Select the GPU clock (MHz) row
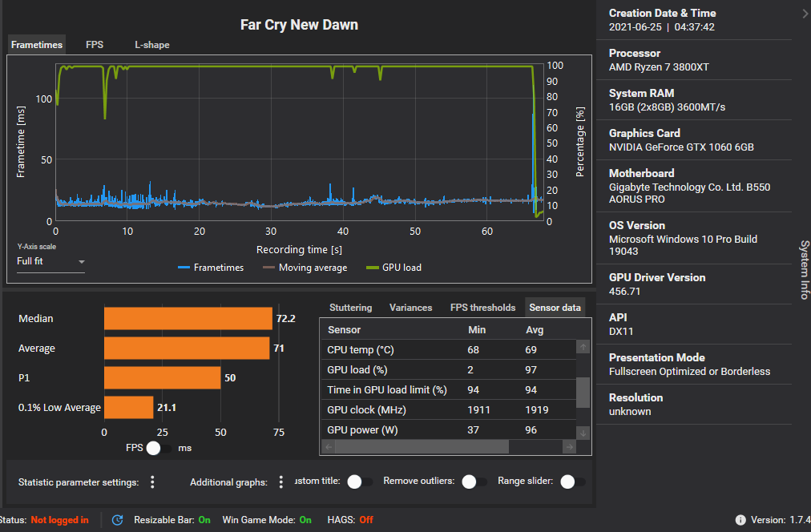Screen dimensions: 811x532 [x=449, y=410]
